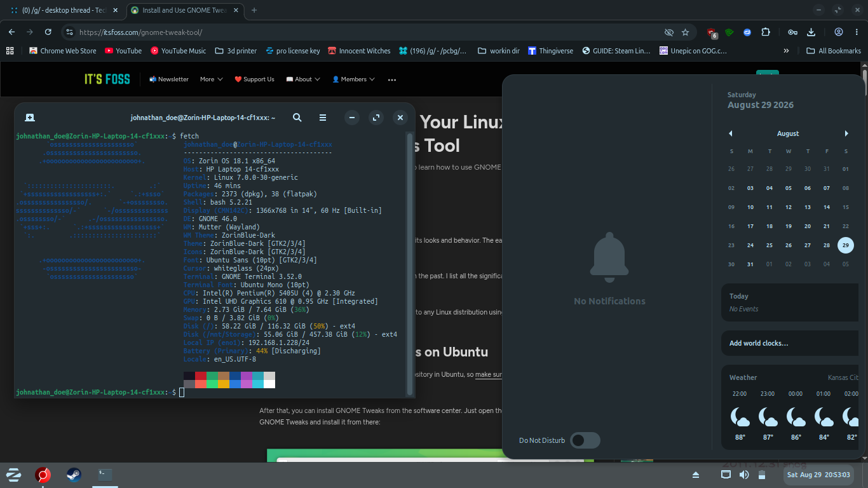Open the apps grid in bookmarks bar

pos(10,51)
